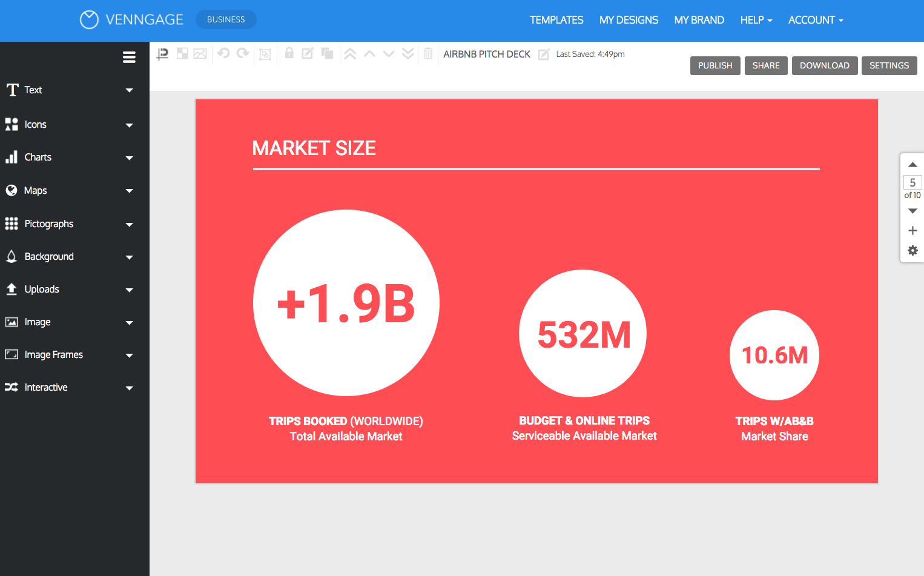
Task: Lock the selected object
Action: point(289,53)
